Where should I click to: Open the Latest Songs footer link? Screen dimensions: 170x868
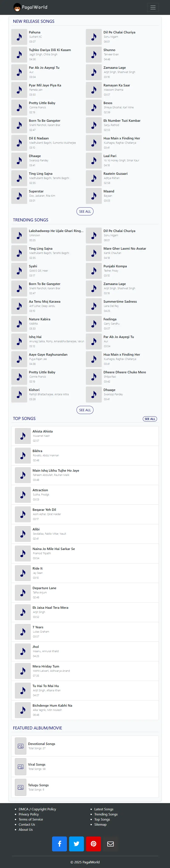point(104,809)
